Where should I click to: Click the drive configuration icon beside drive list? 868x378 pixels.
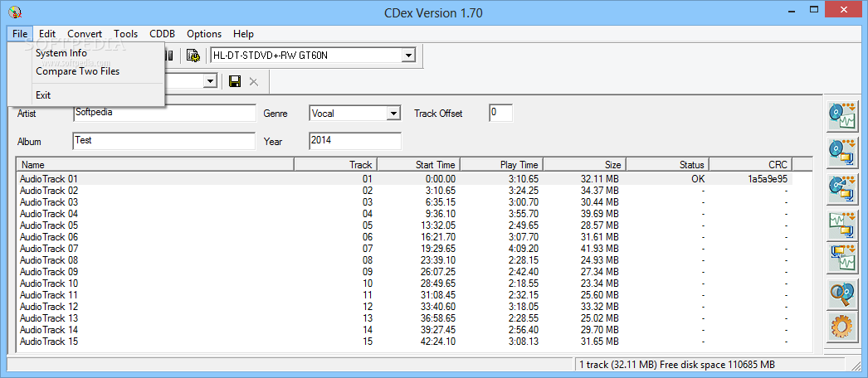pyautogui.click(x=193, y=56)
